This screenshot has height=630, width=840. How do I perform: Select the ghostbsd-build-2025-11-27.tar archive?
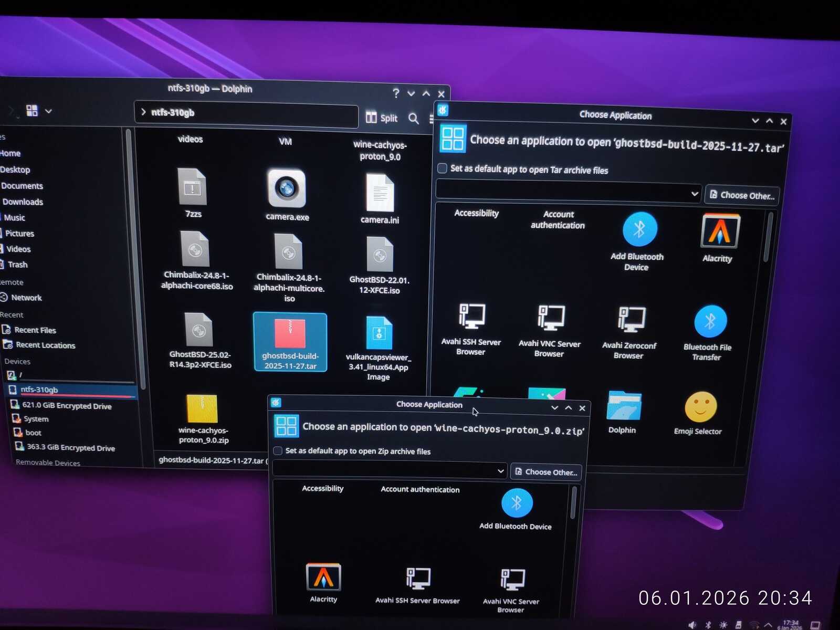[290, 342]
